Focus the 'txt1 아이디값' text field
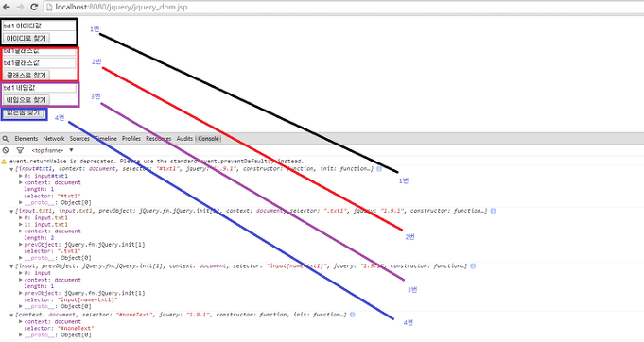Viewport: 644px width, 342px height. coord(39,26)
